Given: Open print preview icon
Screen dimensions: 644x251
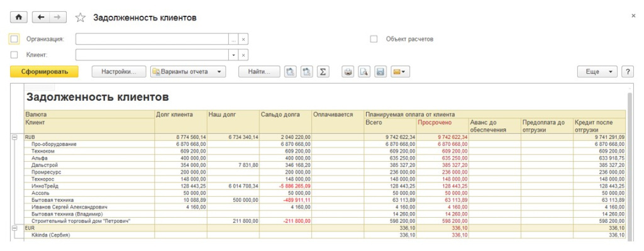Looking at the screenshot, I should [364, 72].
